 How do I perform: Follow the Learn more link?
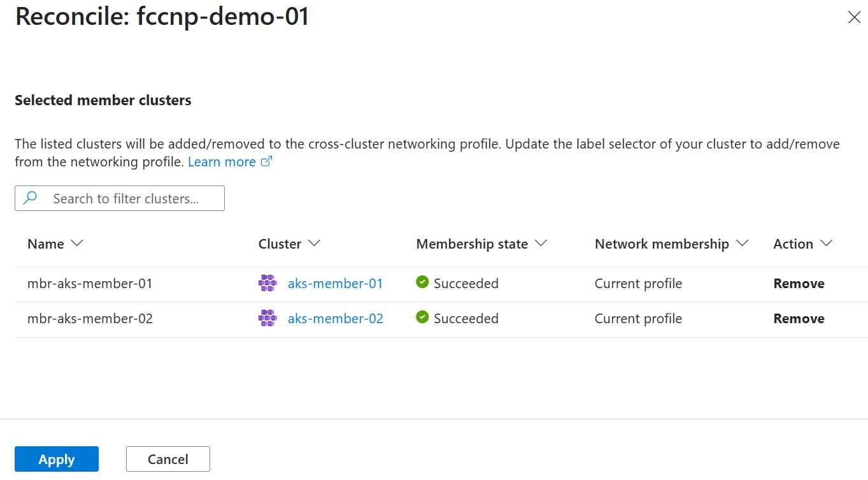point(222,162)
